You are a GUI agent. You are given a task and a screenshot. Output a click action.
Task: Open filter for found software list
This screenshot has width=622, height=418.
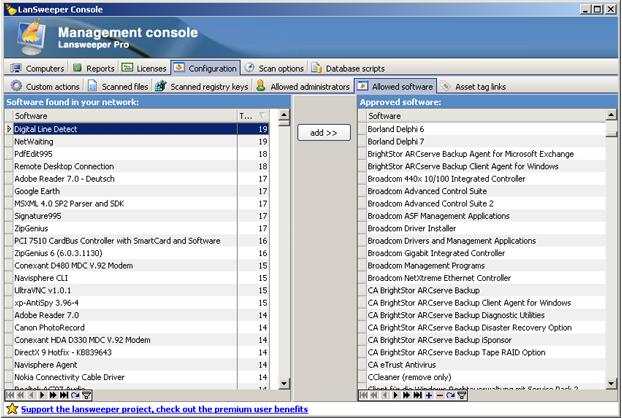tap(86, 395)
